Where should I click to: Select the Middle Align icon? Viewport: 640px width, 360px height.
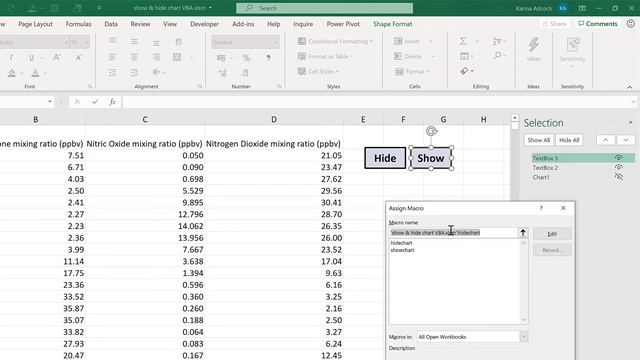(x=134, y=42)
